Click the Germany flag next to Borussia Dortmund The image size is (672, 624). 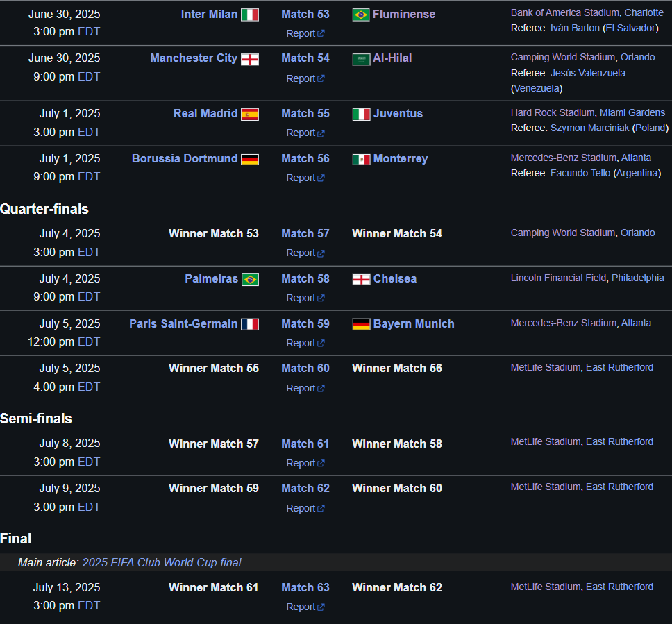(x=250, y=160)
